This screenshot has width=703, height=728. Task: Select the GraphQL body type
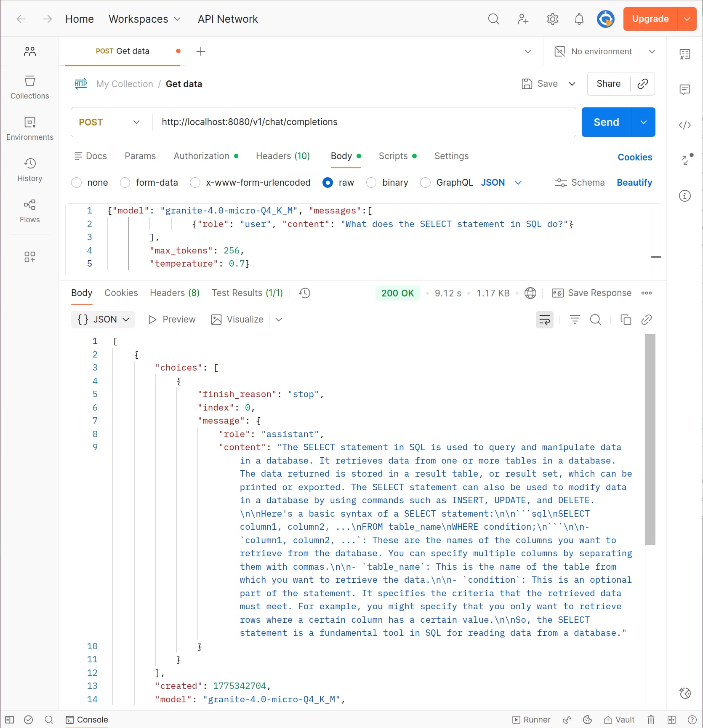point(425,183)
